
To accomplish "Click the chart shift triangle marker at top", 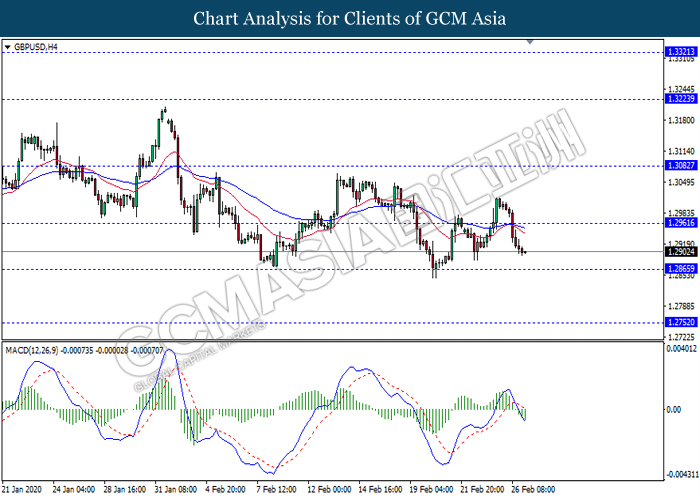I will [530, 42].
